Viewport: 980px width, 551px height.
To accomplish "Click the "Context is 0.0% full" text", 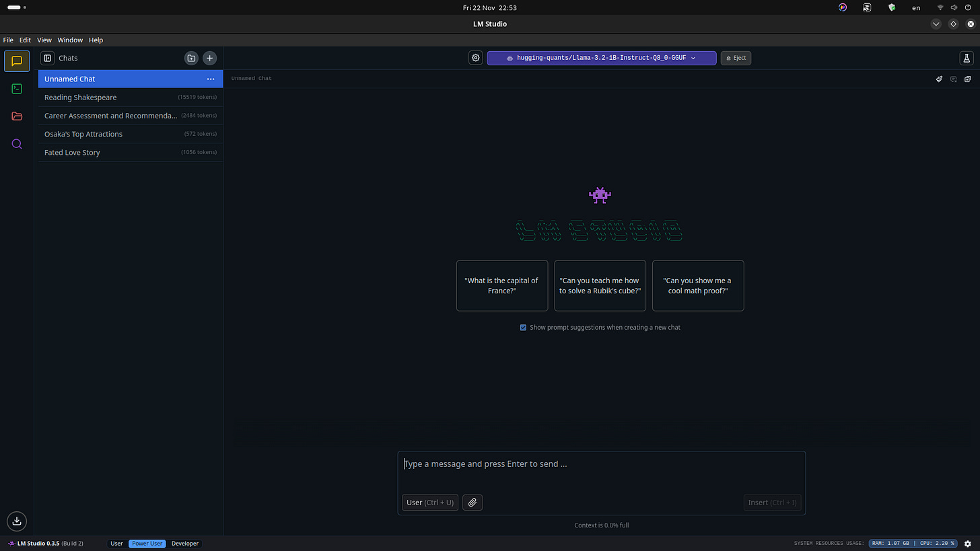I will click(x=602, y=525).
